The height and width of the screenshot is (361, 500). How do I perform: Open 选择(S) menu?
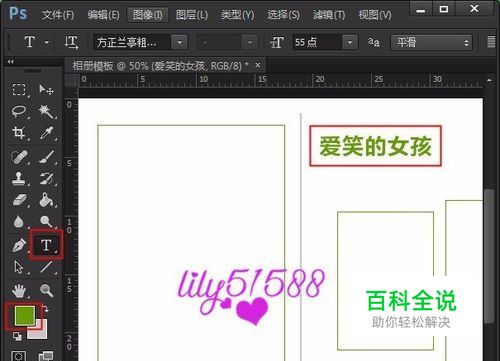pyautogui.click(x=283, y=15)
